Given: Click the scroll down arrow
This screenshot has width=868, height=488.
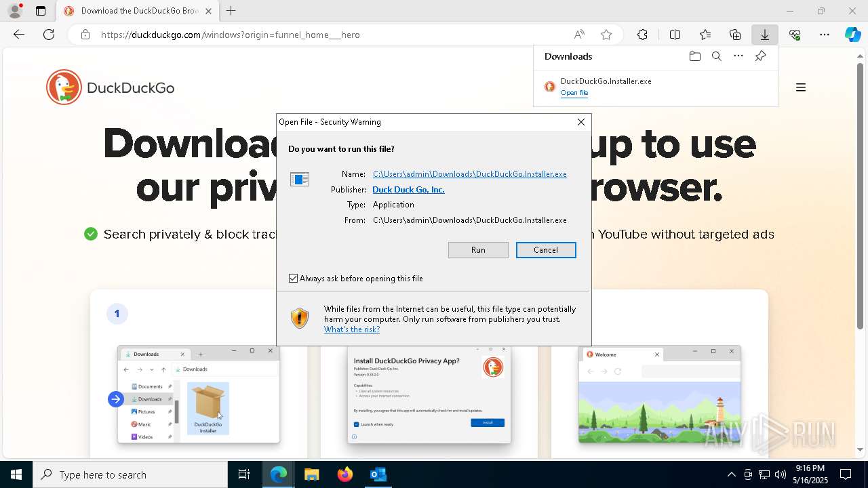Looking at the screenshot, I should tap(861, 449).
